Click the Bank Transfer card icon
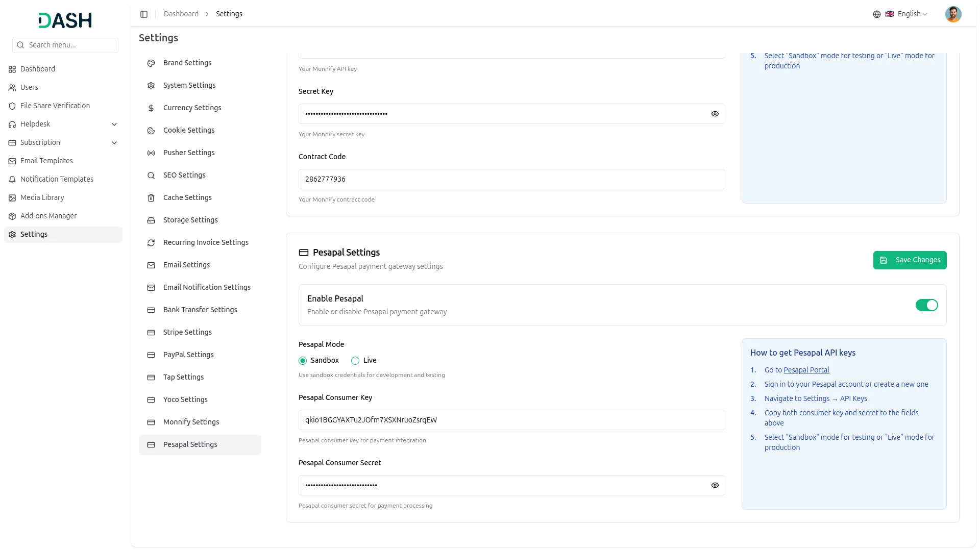 click(151, 310)
